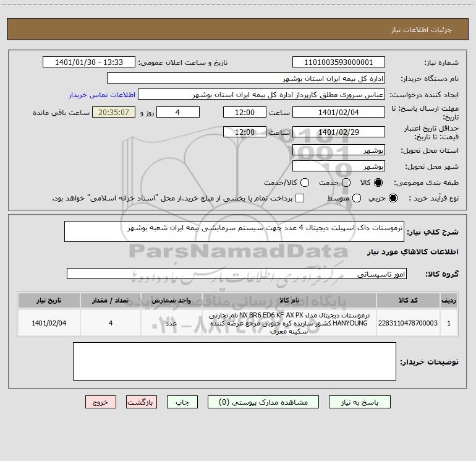
Task: Open مشاهده مدارک پیوستی (0) button
Action: coord(263,402)
